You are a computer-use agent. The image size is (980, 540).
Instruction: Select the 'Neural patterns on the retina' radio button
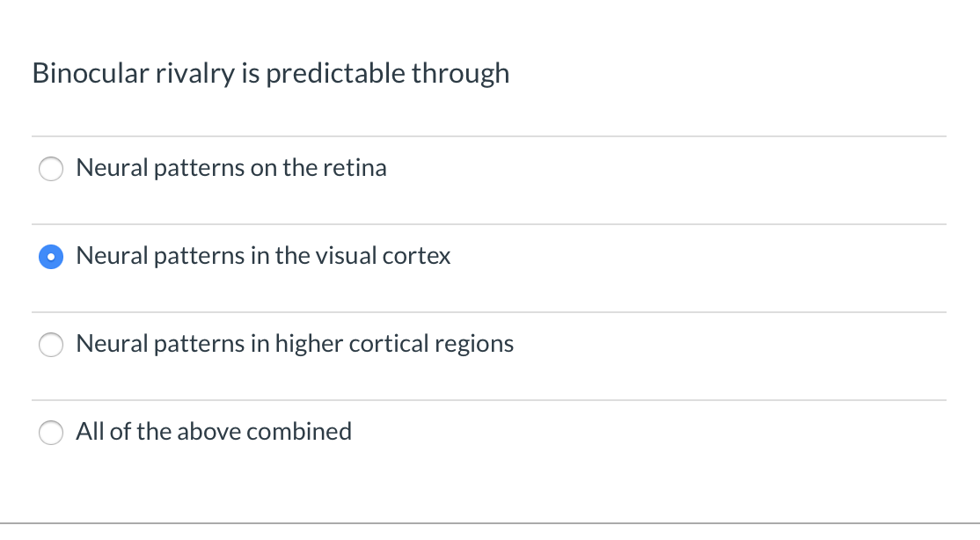pyautogui.click(x=51, y=169)
